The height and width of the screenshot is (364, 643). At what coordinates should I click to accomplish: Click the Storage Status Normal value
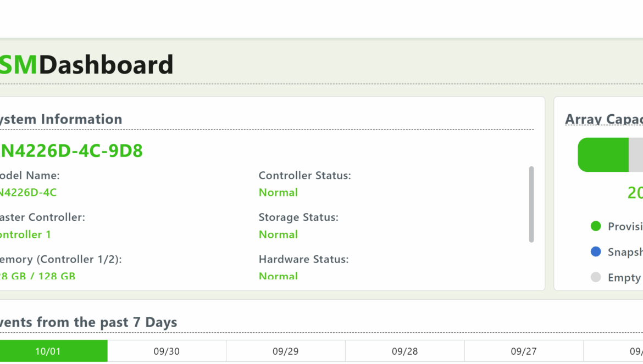278,234
